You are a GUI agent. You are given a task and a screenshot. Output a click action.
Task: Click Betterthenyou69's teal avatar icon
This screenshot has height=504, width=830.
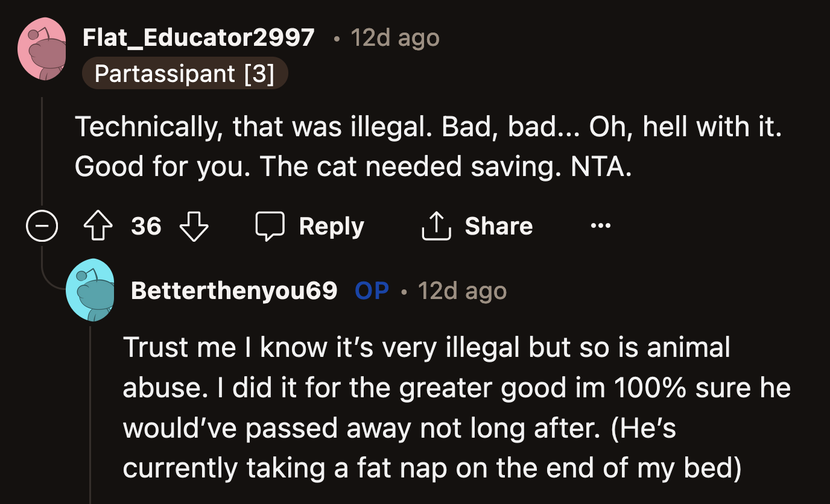click(91, 291)
